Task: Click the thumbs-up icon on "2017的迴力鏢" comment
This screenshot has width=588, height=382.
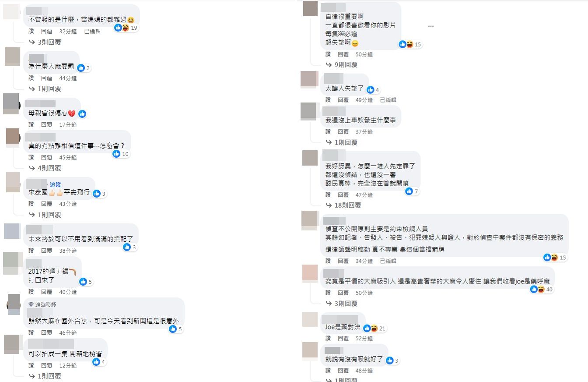Action: click(82, 282)
